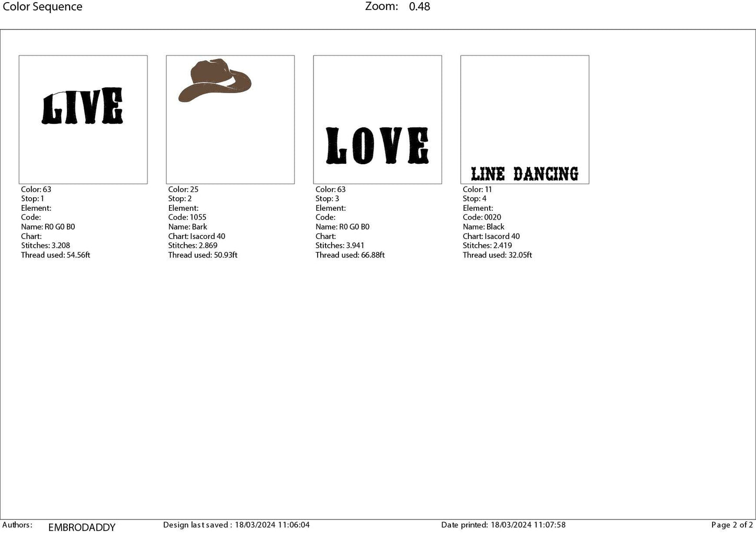This screenshot has width=756, height=534.
Task: Select Name R0 G0 B0 under Stop 1
Action: [48, 226]
